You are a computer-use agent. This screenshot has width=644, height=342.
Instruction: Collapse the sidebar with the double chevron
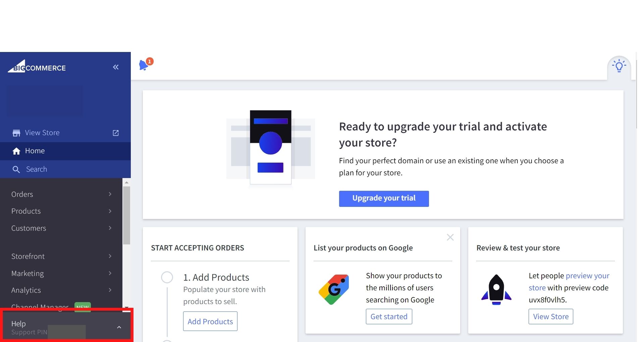click(x=115, y=67)
